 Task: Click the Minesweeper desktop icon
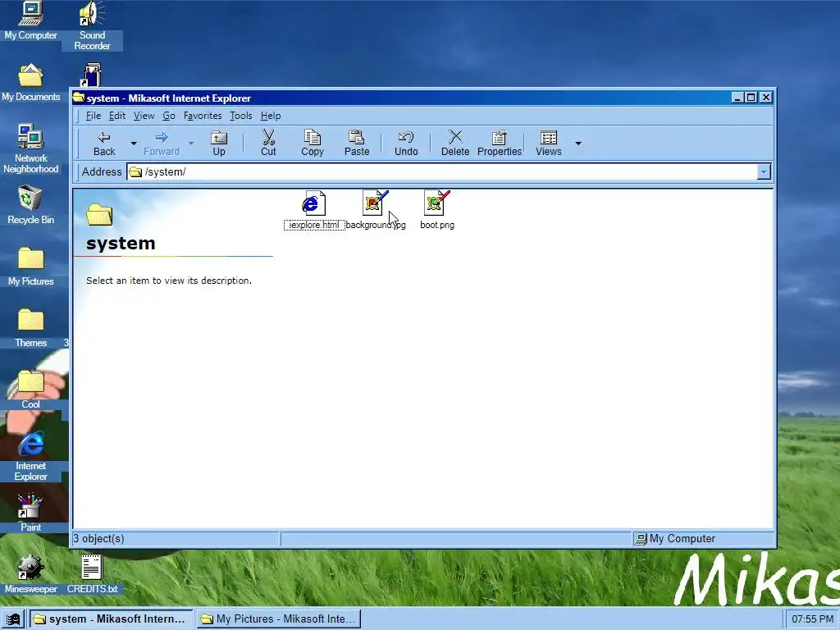[30, 575]
